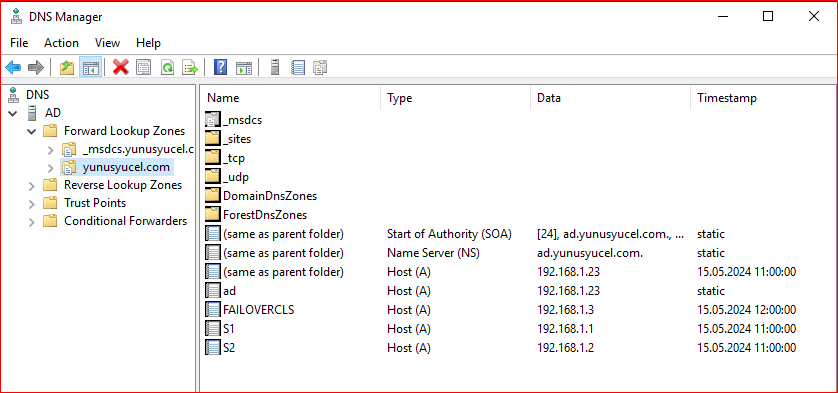This screenshot has height=393, width=838.
Task: Click the green Refresh icon
Action: click(x=167, y=67)
